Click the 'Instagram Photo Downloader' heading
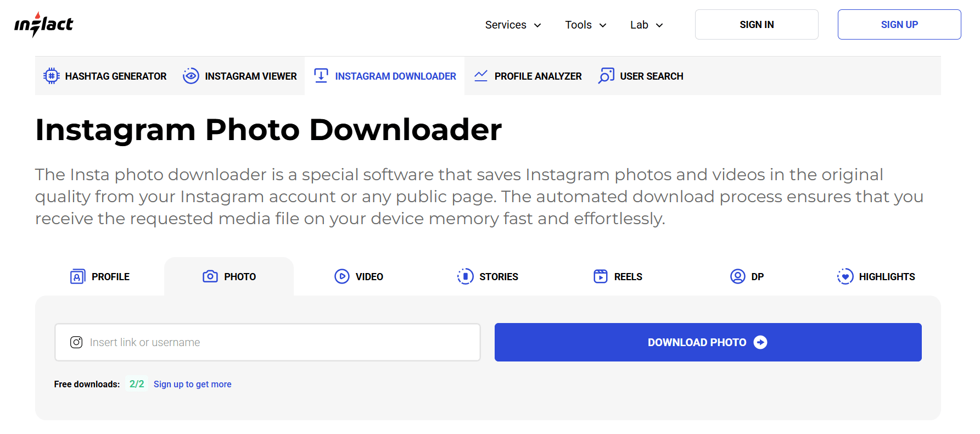980x434 pixels. 268,130
